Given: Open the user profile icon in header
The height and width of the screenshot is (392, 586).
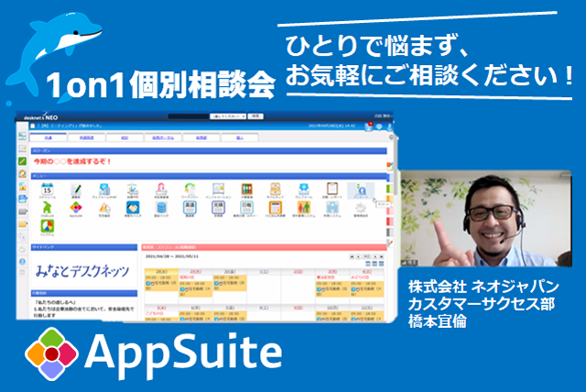Looking at the screenshot, I should pos(389,126).
